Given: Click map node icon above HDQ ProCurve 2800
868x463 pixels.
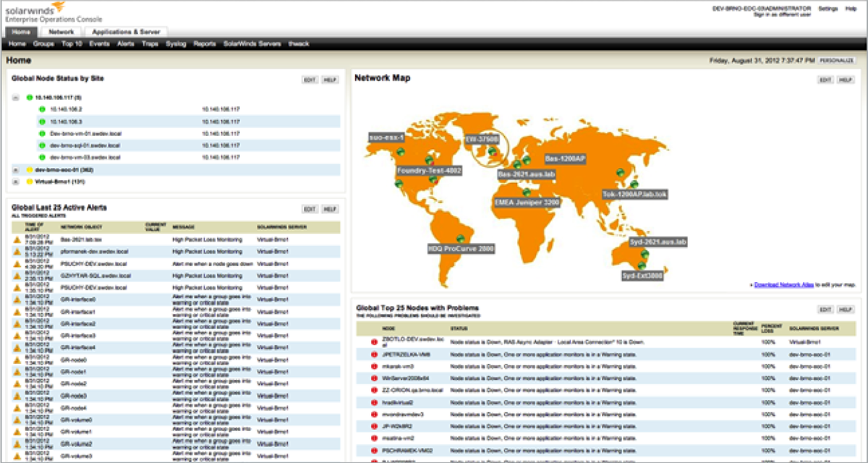Looking at the screenshot, I should pyautogui.click(x=459, y=237).
